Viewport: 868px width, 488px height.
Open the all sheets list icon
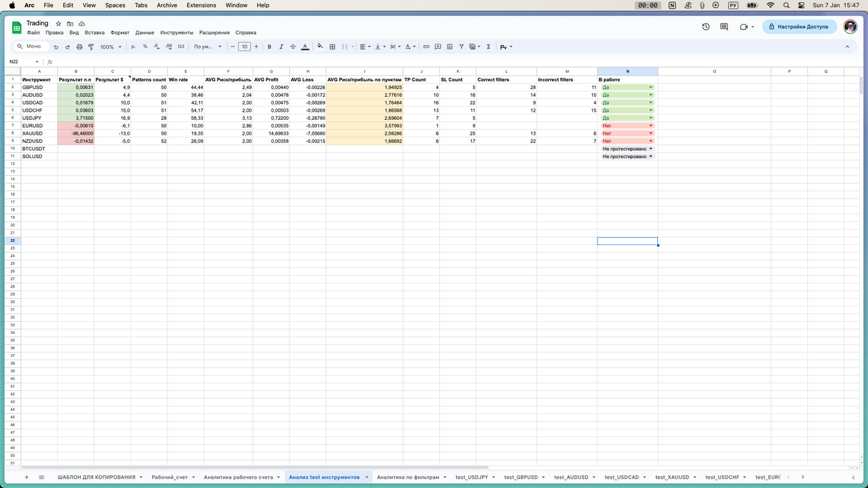tap(41, 477)
